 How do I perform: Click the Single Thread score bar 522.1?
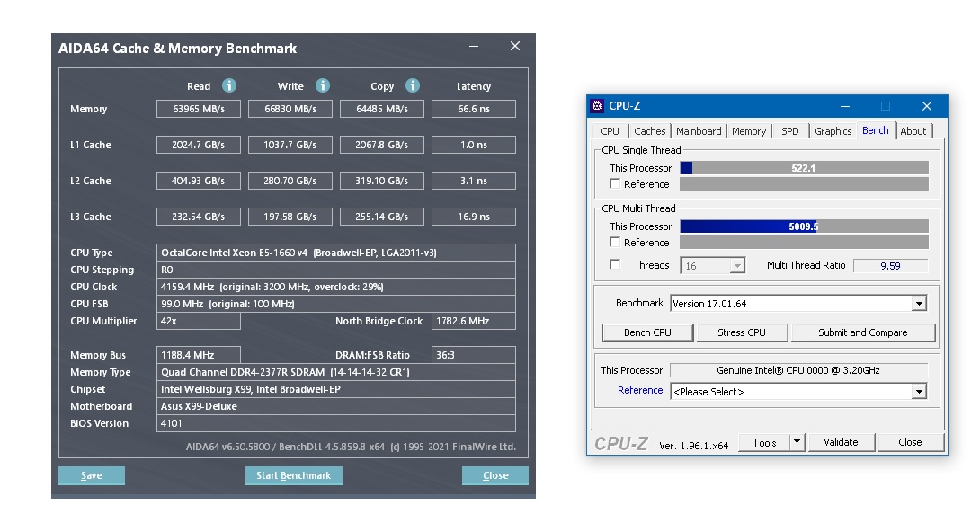(x=804, y=168)
